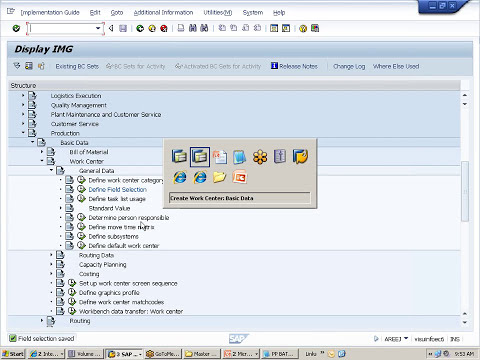Open the Help menu

click(x=279, y=13)
